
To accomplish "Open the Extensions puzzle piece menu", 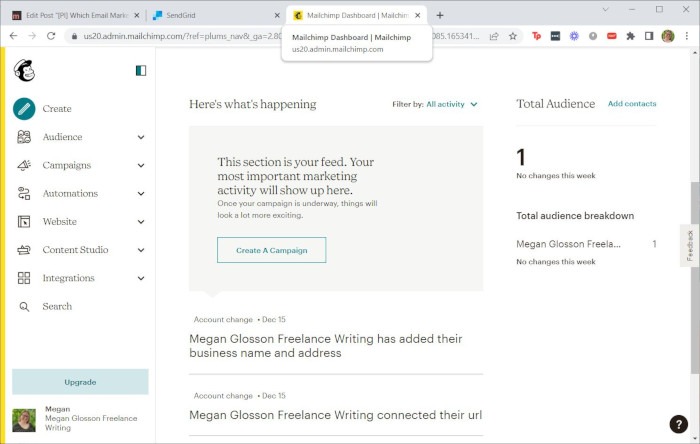I will click(x=630, y=36).
